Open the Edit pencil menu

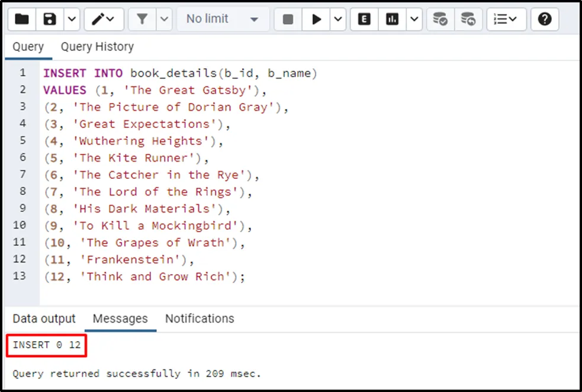coord(104,20)
